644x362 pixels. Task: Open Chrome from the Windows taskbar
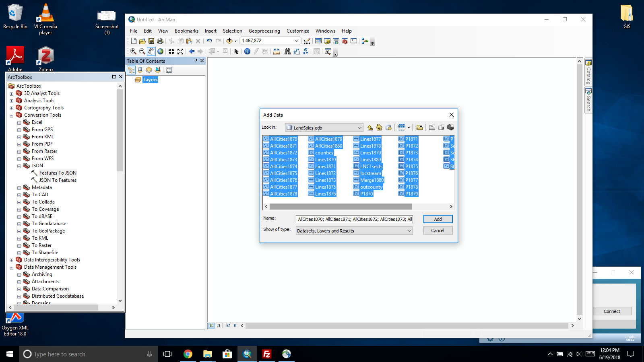coord(188,354)
